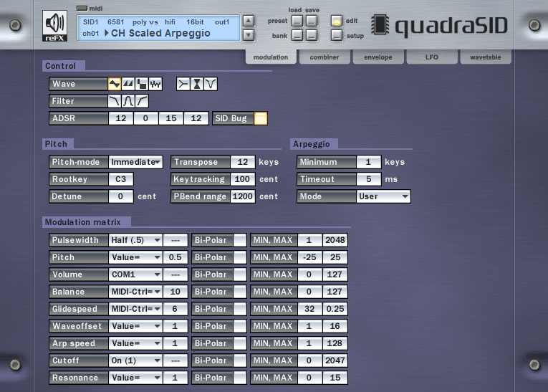Image resolution: width=548 pixels, height=392 pixels.
Task: Click the SID chip icon
Action: (380, 25)
